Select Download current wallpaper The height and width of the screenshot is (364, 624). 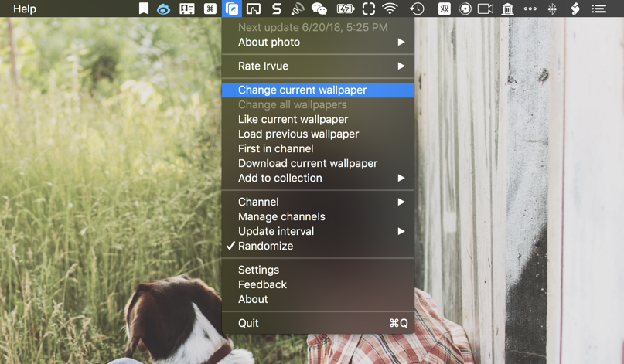click(308, 163)
